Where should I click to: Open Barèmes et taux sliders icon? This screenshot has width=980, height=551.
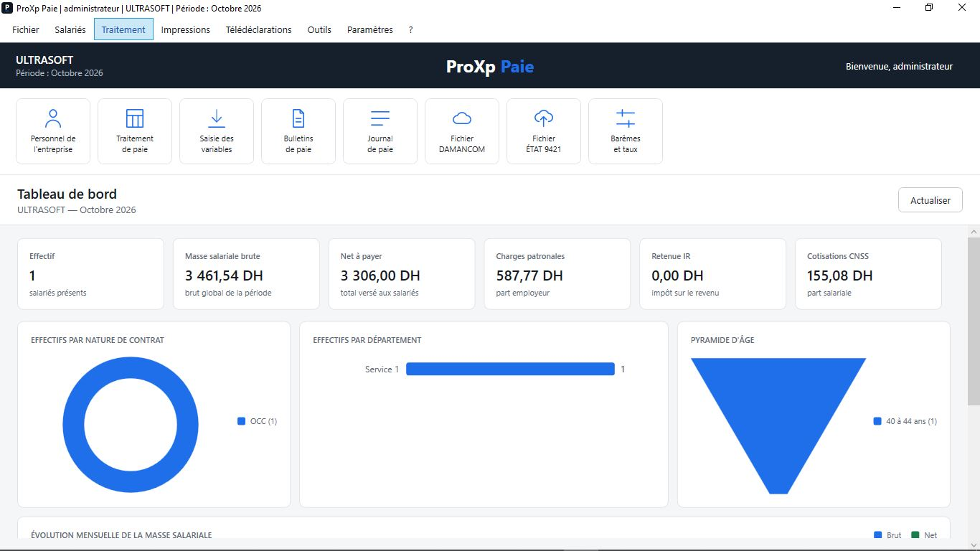coord(626,118)
